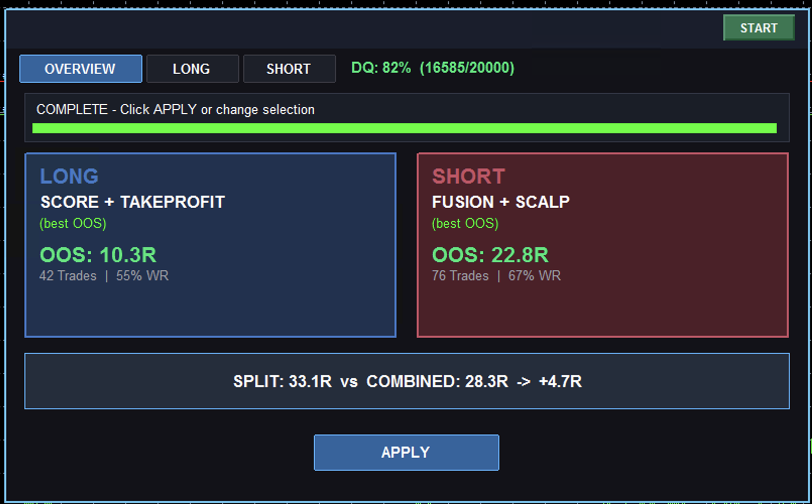This screenshot has width=812, height=504.
Task: Switch to the LONG tab
Action: click(x=192, y=69)
